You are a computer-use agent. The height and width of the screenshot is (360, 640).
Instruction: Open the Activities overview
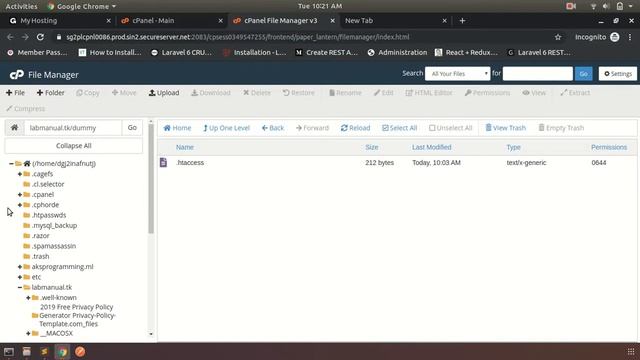(x=21, y=6)
